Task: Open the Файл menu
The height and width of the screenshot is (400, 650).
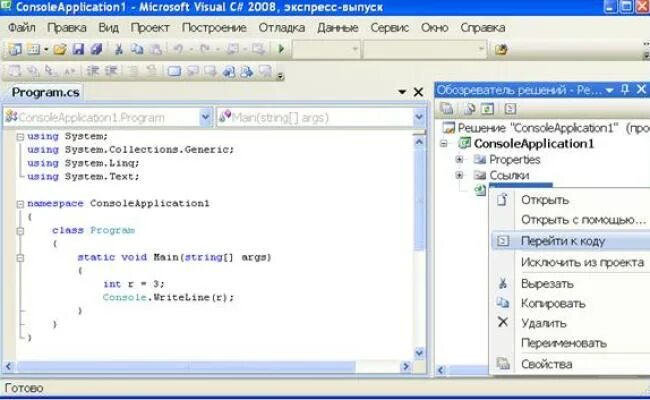Action: [22, 28]
